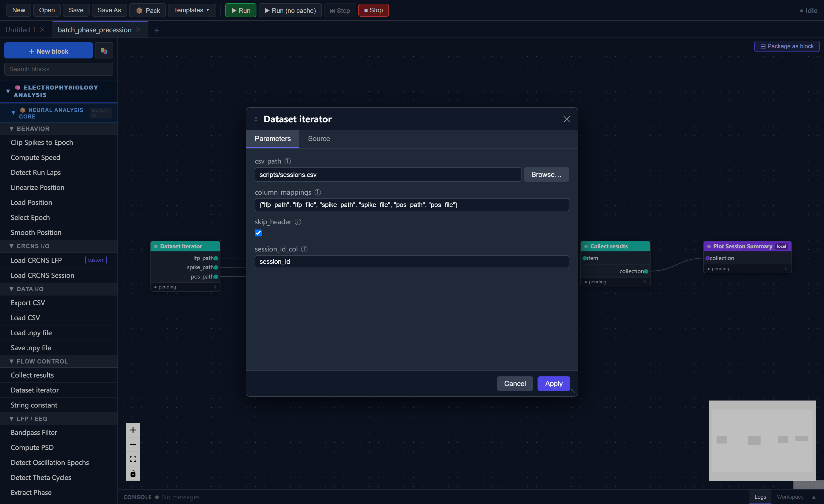Select the Linearize Position block
This screenshot has height=504, width=824.
point(59,187)
